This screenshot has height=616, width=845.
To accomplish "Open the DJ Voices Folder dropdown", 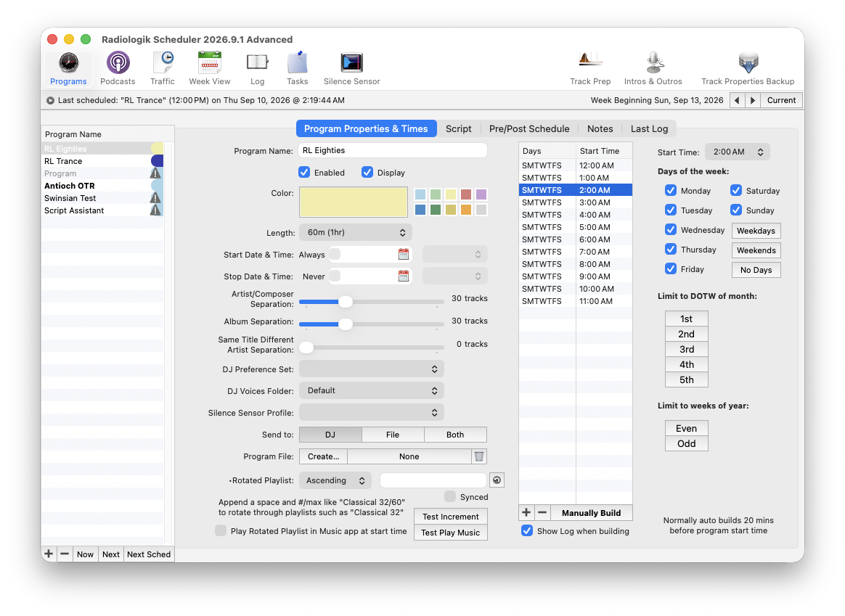I will tap(371, 391).
